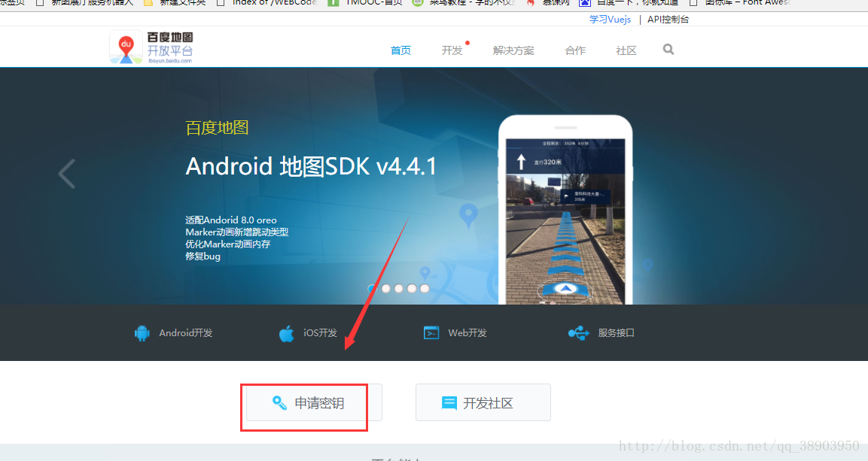Open the 慕课网 bookmark
The width and height of the screenshot is (868, 461).
click(549, 3)
